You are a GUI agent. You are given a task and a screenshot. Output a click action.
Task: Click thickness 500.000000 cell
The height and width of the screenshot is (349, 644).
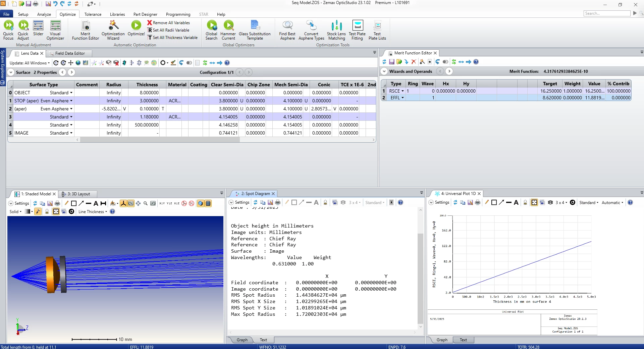tap(144, 125)
